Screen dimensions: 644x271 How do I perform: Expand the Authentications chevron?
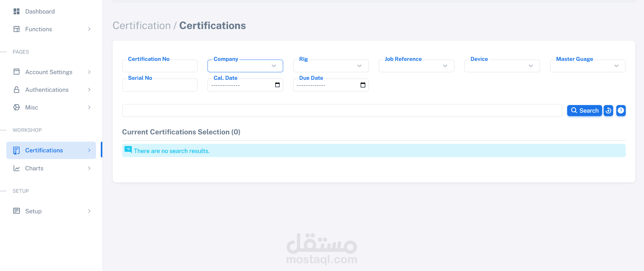89,90
